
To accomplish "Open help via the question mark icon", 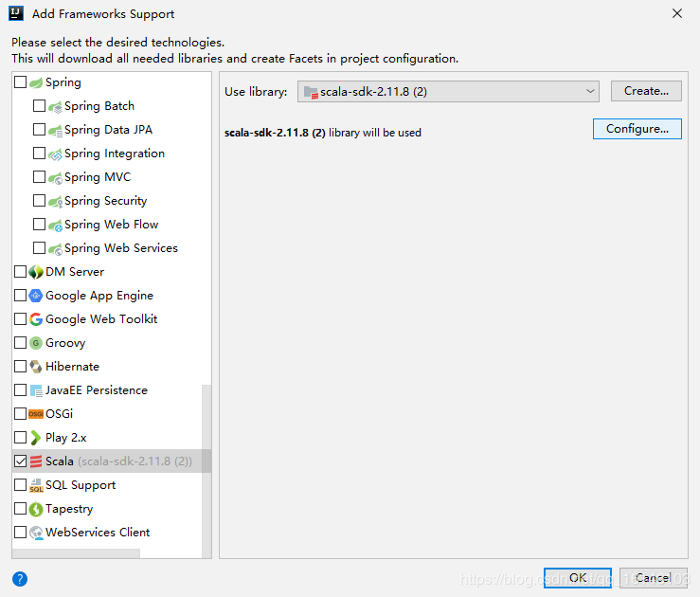I will (x=20, y=579).
